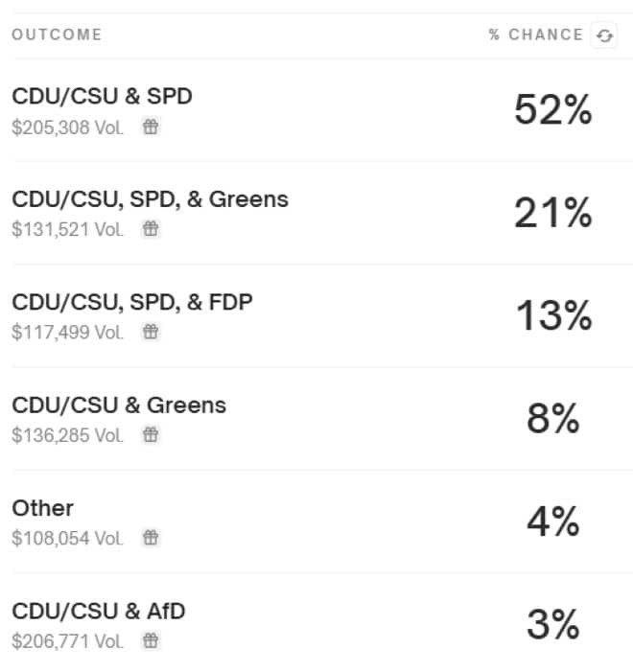
Task: Click the 21% chance value
Action: pyautogui.click(x=552, y=214)
